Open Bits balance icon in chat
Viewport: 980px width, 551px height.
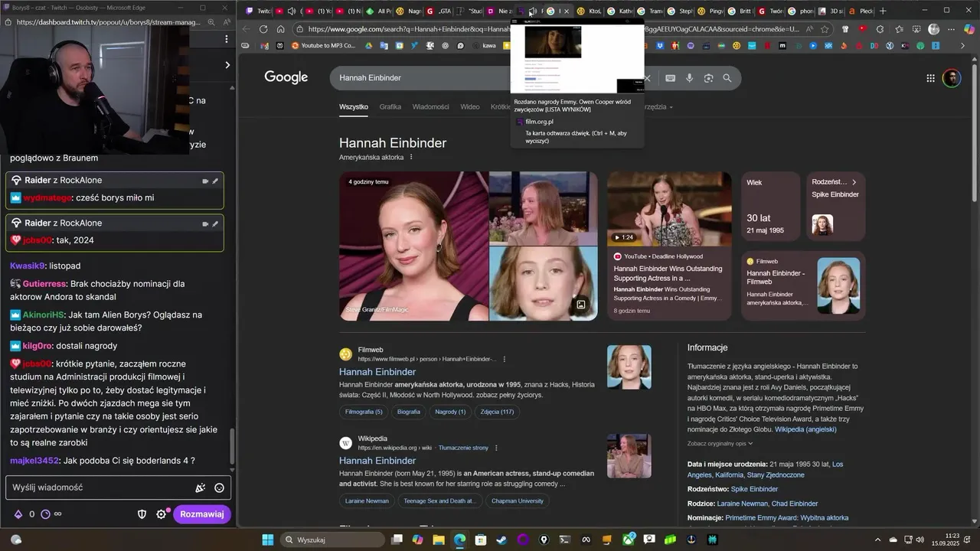(18, 514)
